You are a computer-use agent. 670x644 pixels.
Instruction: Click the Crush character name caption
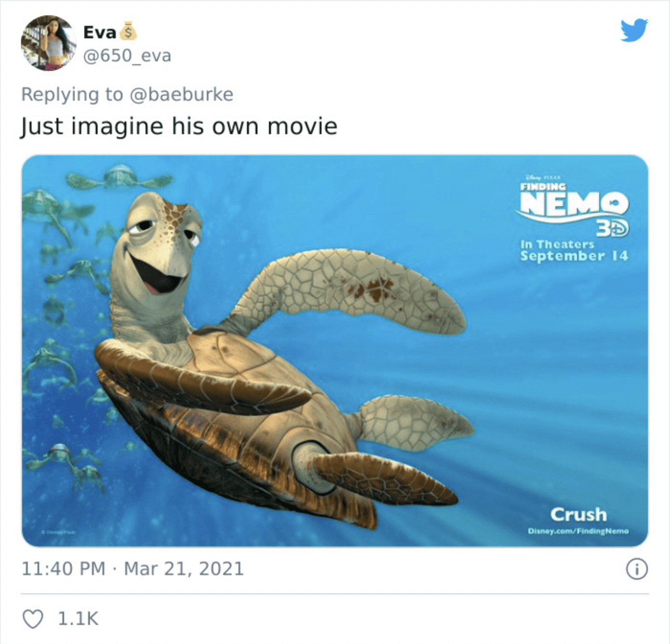point(578,514)
